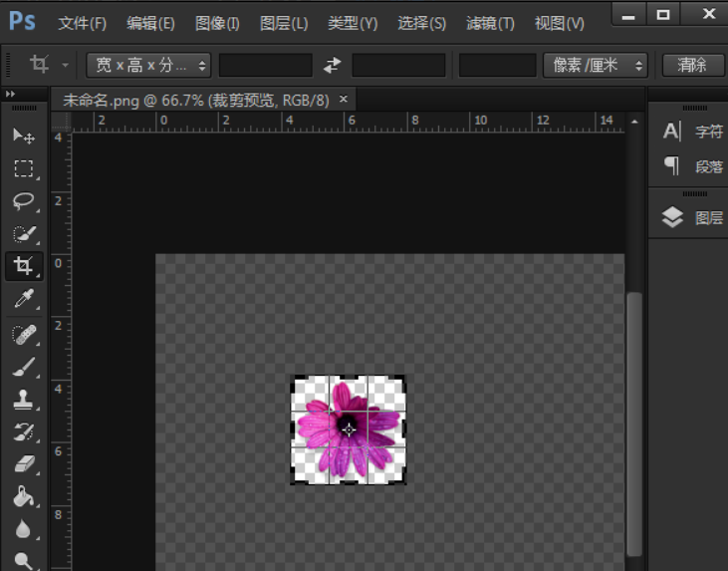Open the Layers panel icon
Viewport: 728px width, 571px height.
point(672,217)
